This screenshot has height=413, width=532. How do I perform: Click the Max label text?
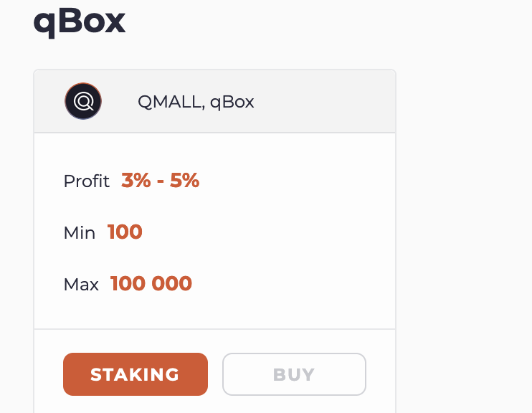81,285
